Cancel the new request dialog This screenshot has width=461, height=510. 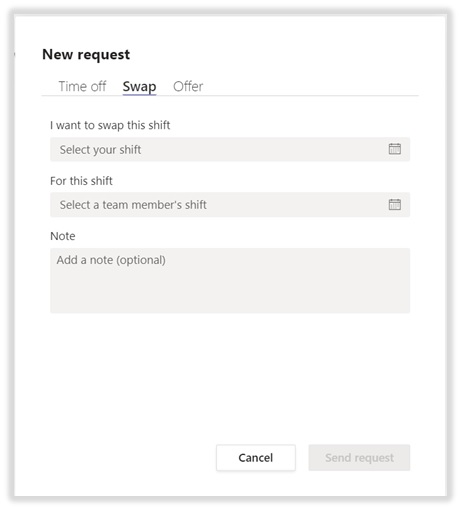click(x=256, y=458)
